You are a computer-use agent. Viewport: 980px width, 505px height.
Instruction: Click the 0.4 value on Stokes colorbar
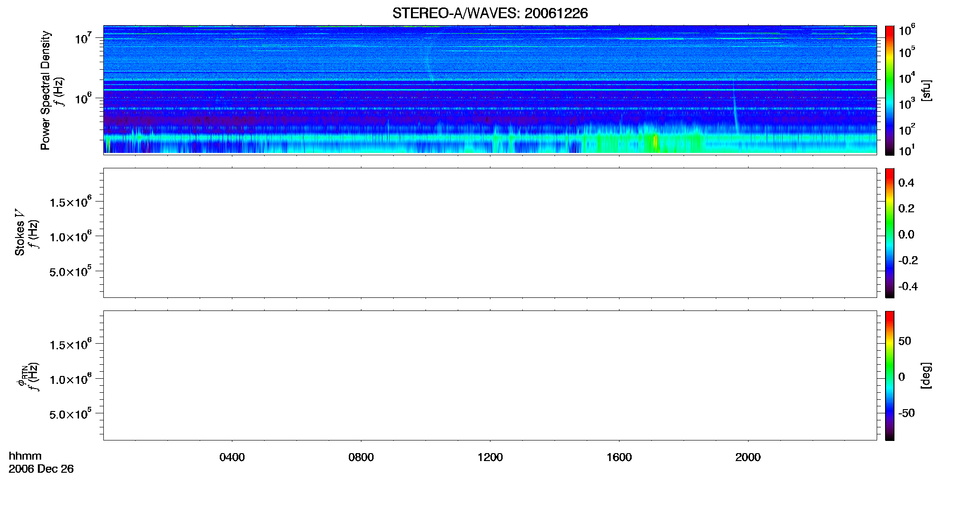click(x=906, y=183)
